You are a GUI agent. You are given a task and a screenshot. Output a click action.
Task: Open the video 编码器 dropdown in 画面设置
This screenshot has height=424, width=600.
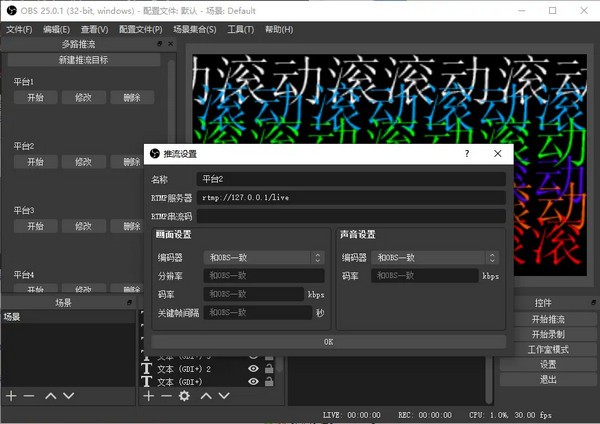click(x=264, y=257)
